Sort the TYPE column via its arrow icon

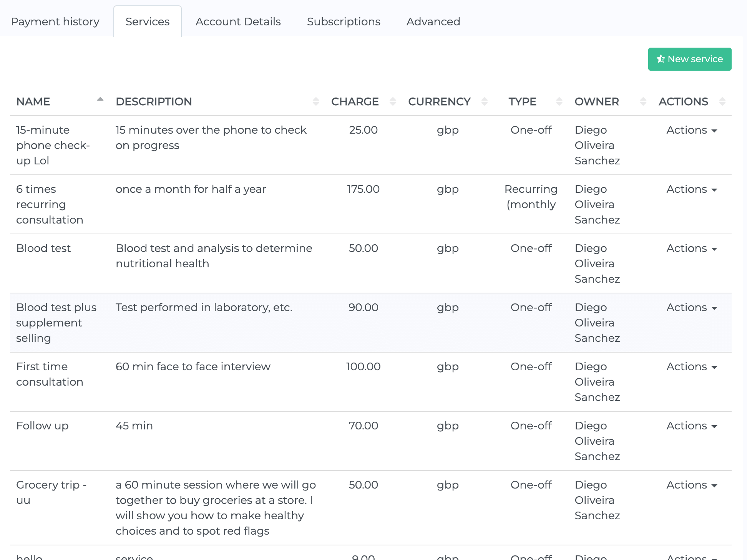click(x=559, y=101)
